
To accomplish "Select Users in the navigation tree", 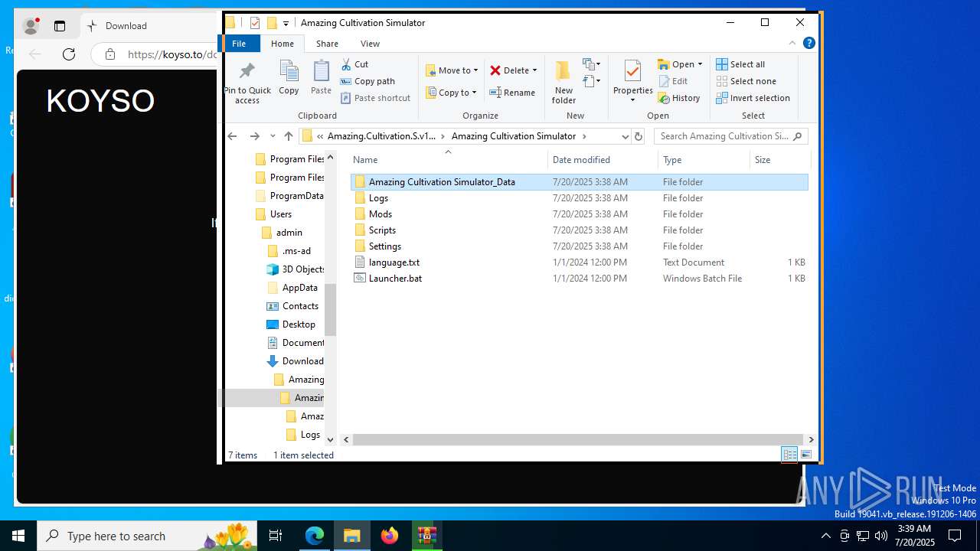I will click(280, 214).
